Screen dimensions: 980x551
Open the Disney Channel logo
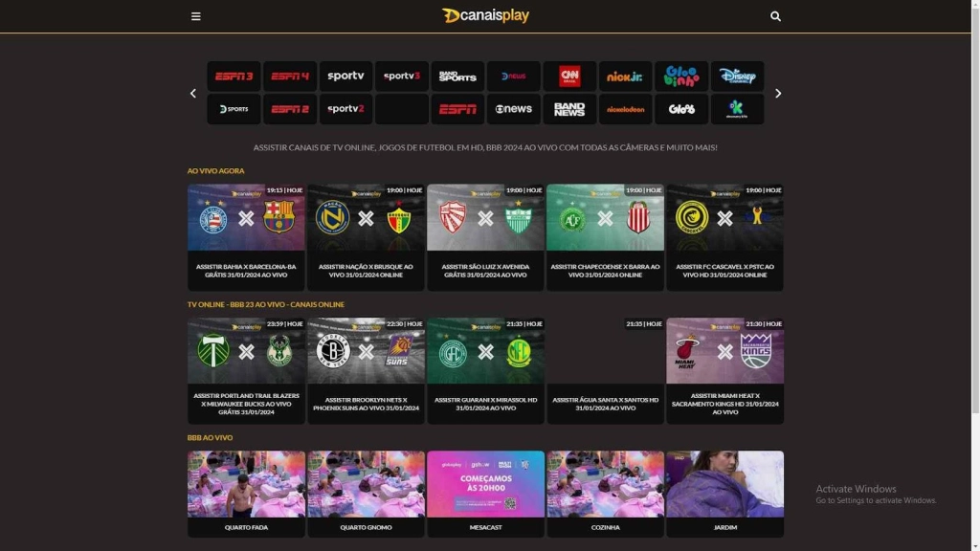pyautogui.click(x=738, y=77)
